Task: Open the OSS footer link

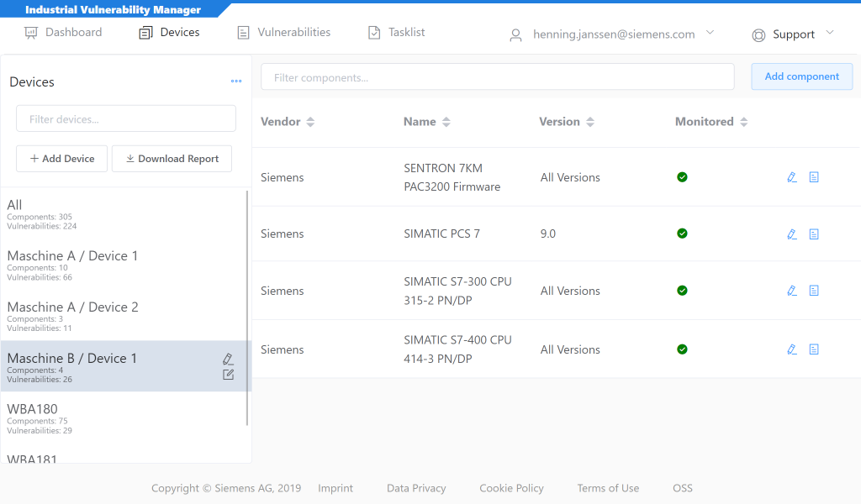Action: 683,488
